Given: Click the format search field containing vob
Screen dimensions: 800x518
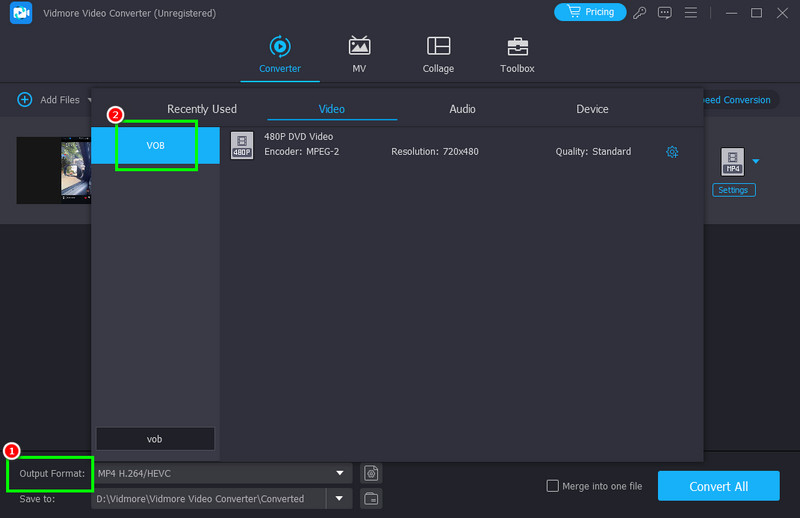Looking at the screenshot, I should point(155,439).
